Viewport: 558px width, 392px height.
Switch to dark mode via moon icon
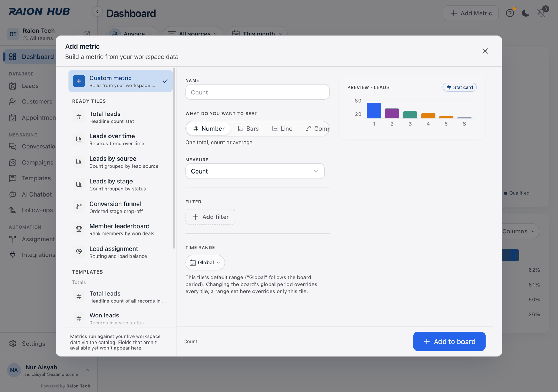point(526,13)
